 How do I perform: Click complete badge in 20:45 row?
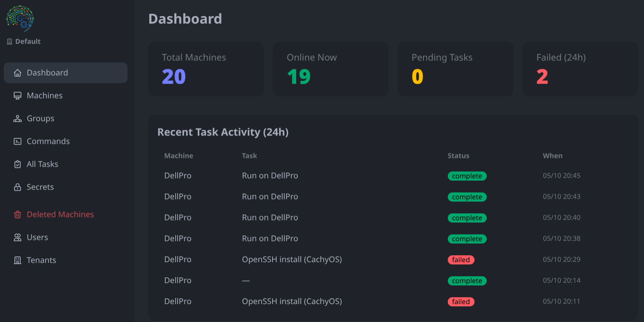467,176
